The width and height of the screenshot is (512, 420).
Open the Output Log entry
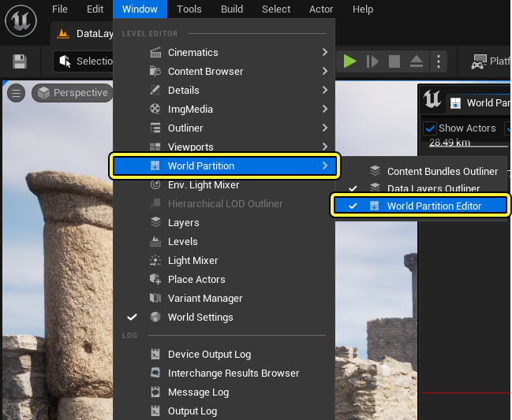(224, 411)
